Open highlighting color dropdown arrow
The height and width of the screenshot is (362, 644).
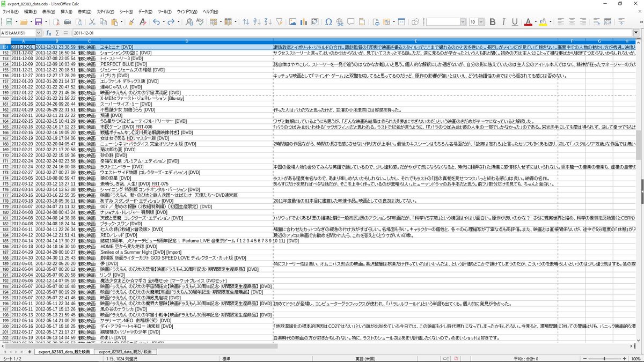click(550, 22)
